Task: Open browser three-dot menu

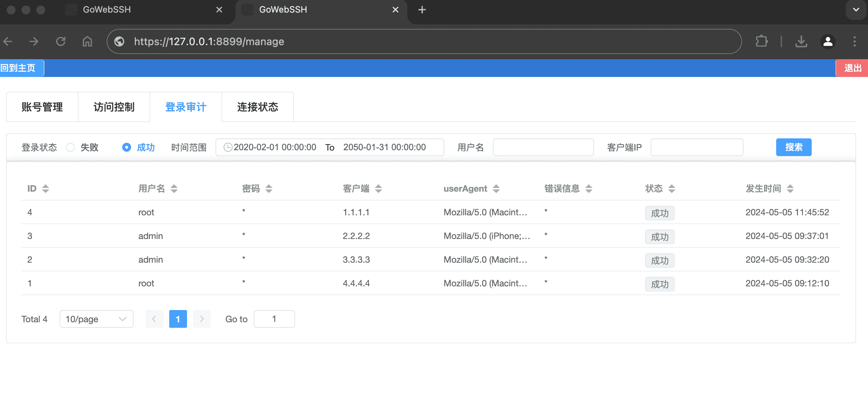Action: (x=855, y=41)
